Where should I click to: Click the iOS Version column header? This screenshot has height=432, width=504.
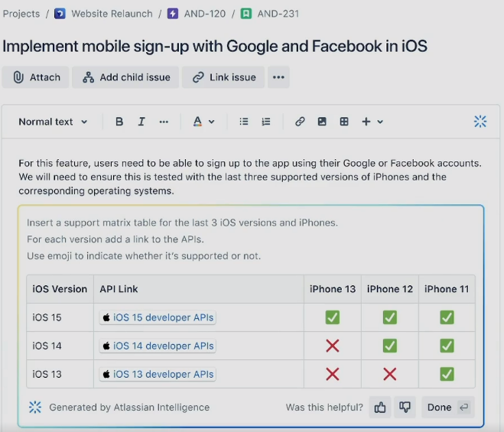[x=60, y=289]
